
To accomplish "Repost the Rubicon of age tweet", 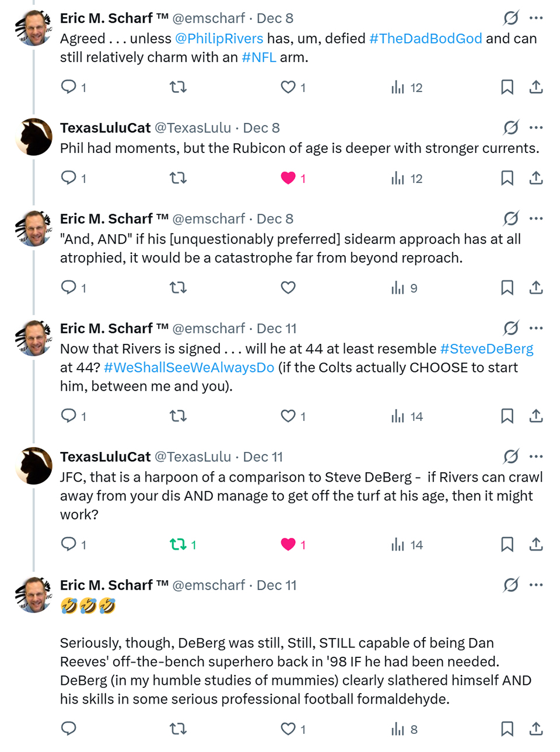I will 178,178.
